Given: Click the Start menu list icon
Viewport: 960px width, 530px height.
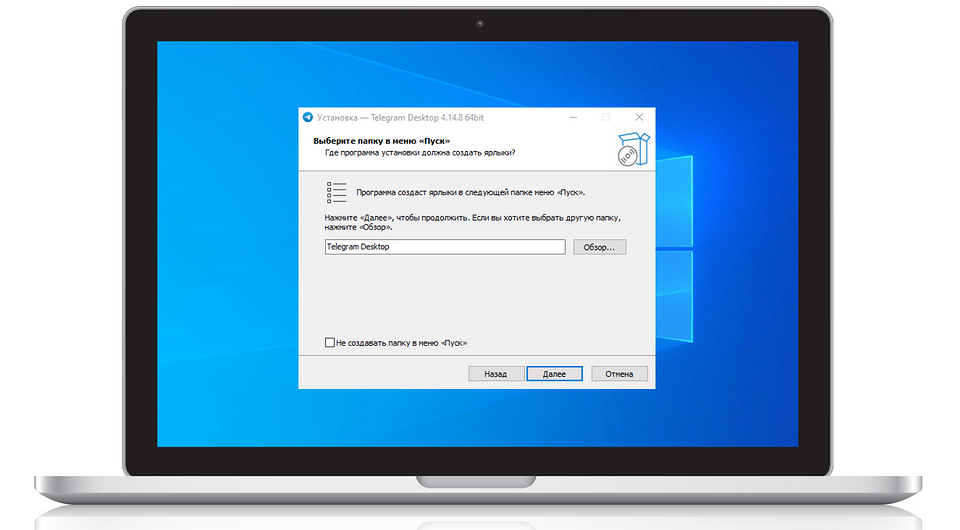Looking at the screenshot, I should [x=337, y=192].
